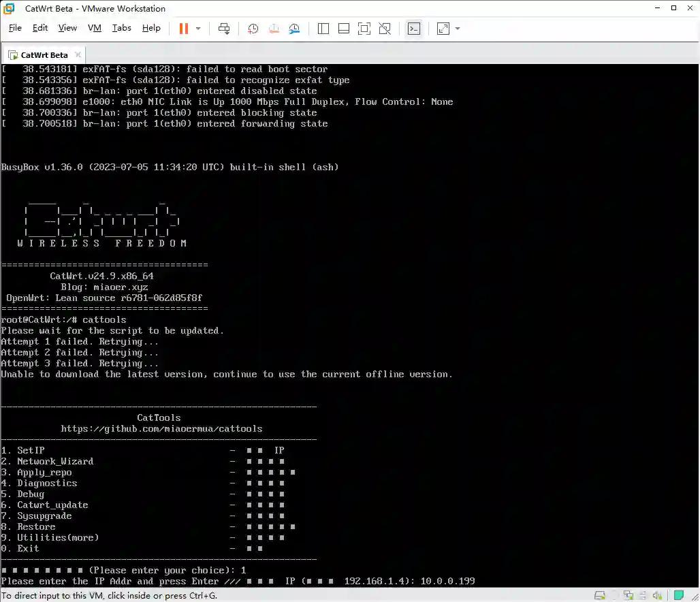Click the '9. Utilities(more)' menu line
The height and width of the screenshot is (602, 700).
pos(143,538)
